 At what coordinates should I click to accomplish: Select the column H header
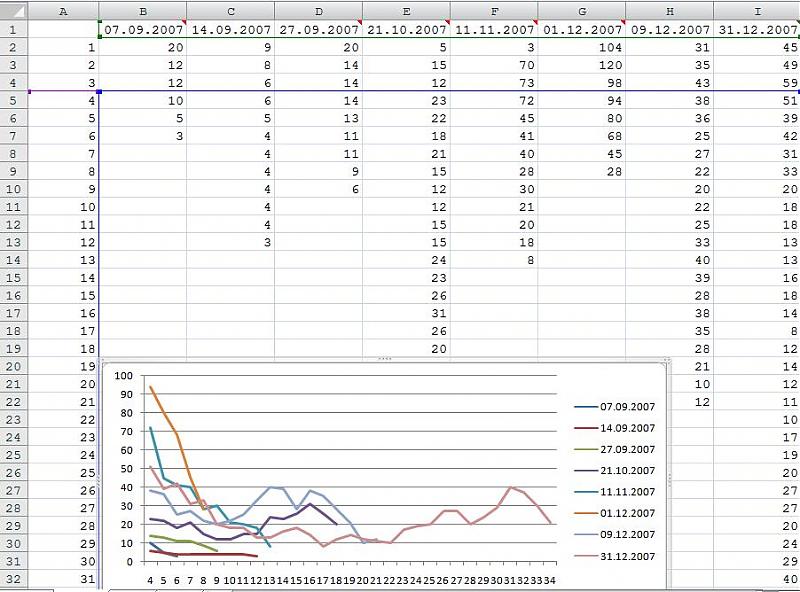(668, 11)
